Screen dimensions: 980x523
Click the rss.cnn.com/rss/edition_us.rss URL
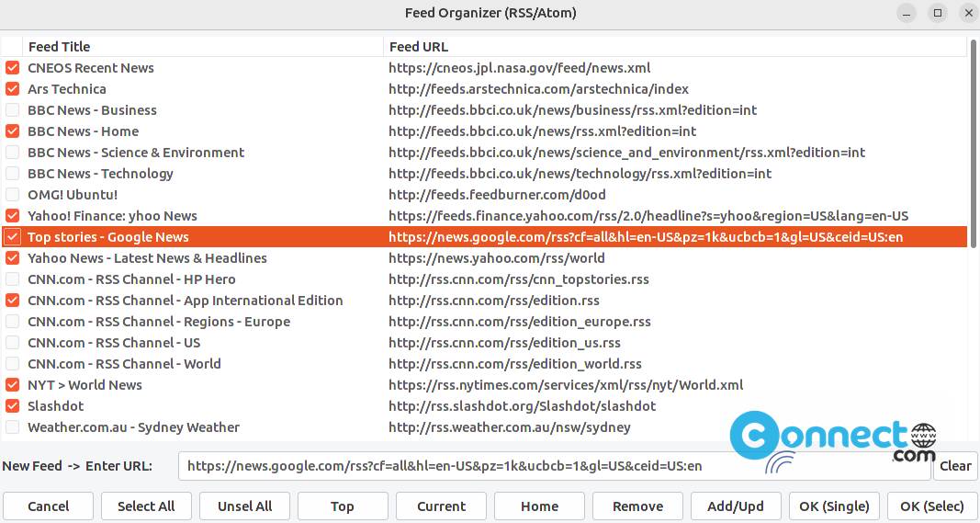tap(504, 343)
